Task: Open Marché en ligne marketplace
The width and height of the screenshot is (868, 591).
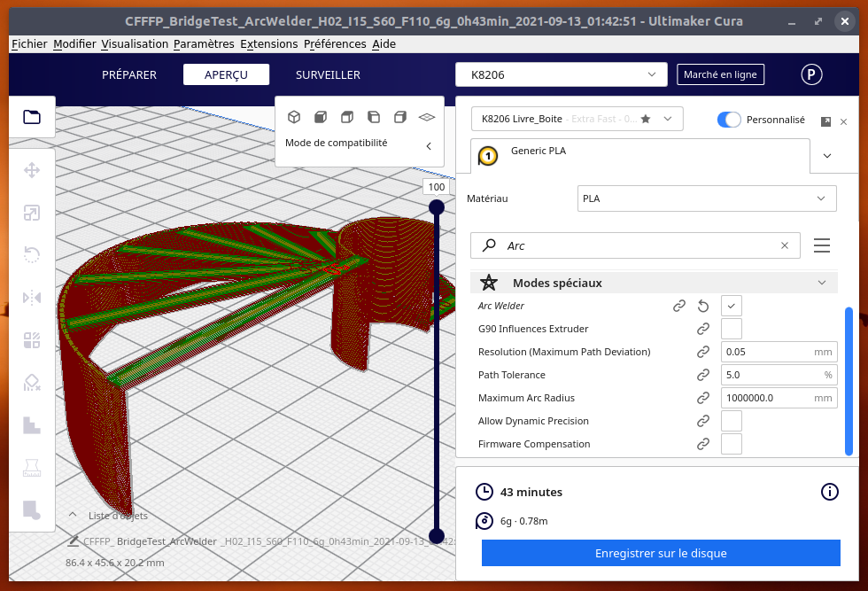Action: click(x=720, y=74)
